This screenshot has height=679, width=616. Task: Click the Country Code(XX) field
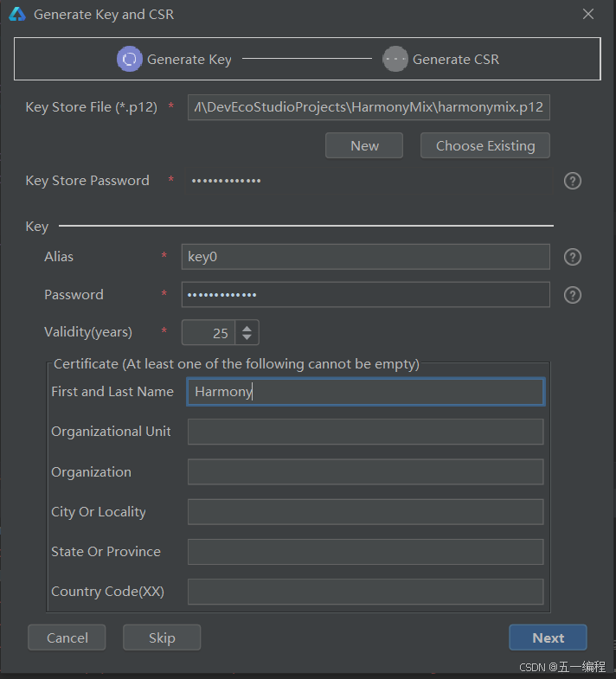pyautogui.click(x=366, y=592)
